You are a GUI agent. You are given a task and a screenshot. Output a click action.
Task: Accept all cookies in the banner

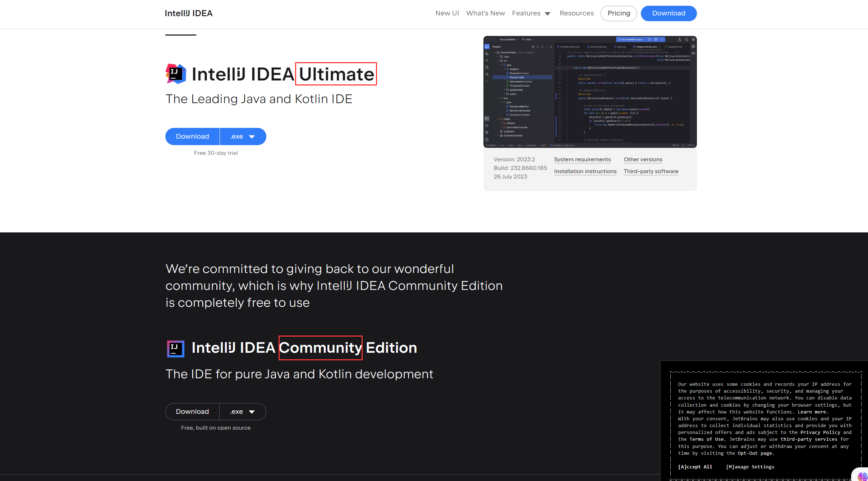click(695, 467)
